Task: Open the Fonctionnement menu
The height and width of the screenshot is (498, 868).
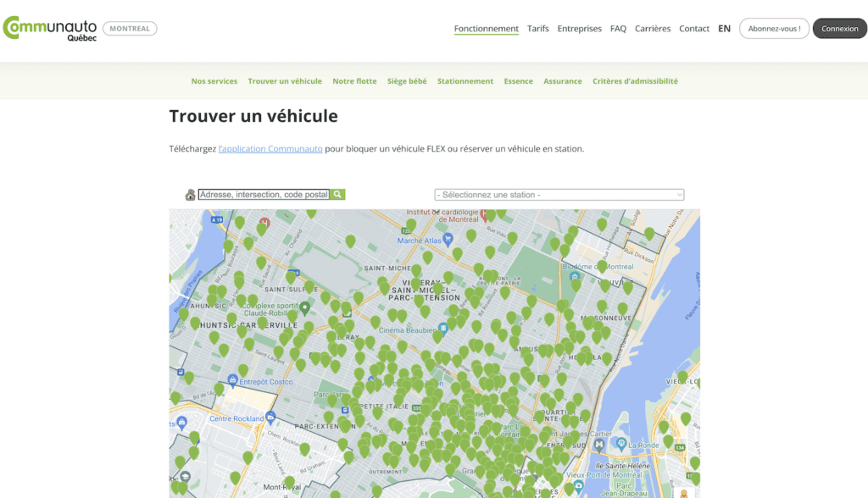Action: pos(486,28)
